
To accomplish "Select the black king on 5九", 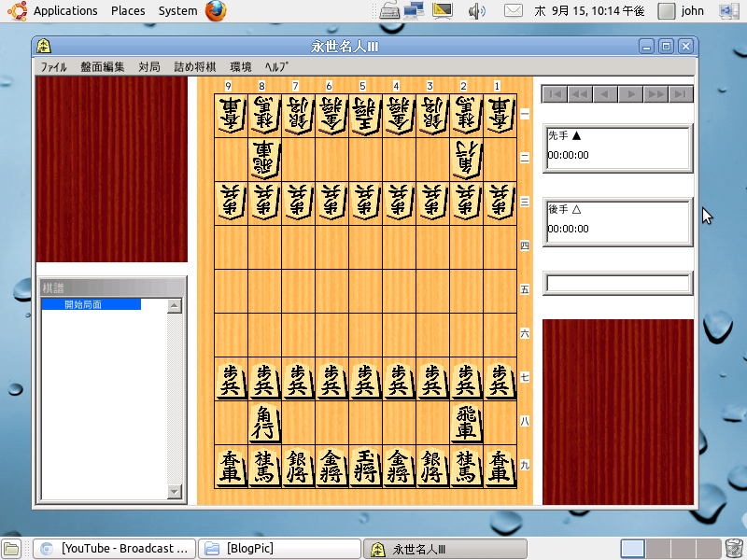I will [x=365, y=467].
